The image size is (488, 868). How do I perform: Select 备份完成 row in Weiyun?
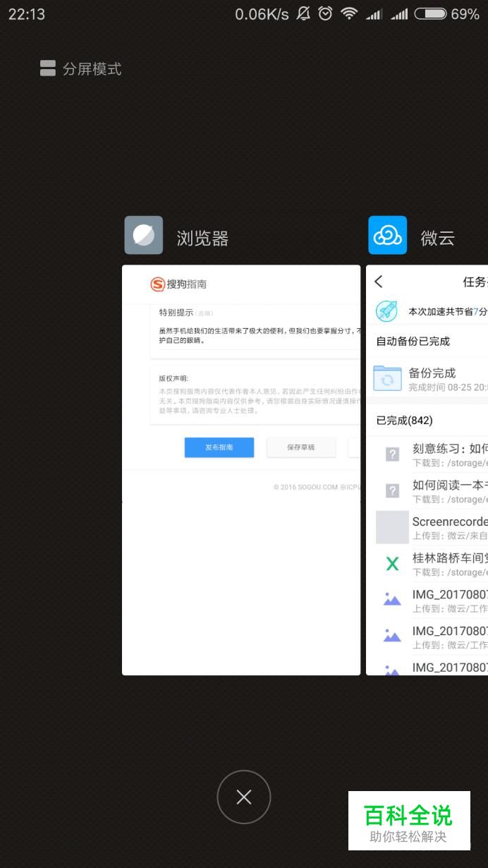(x=427, y=378)
